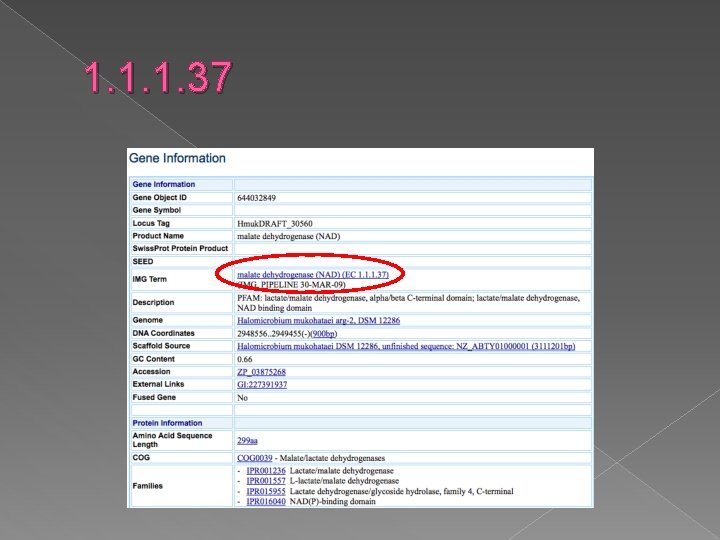Select GC Content value 0.66
The height and width of the screenshot is (540, 720).
click(244, 359)
